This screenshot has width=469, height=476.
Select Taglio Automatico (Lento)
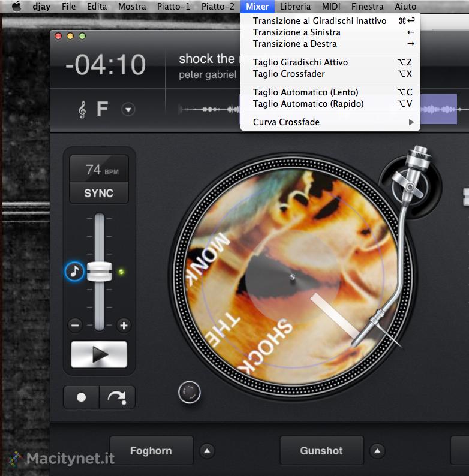(330, 92)
